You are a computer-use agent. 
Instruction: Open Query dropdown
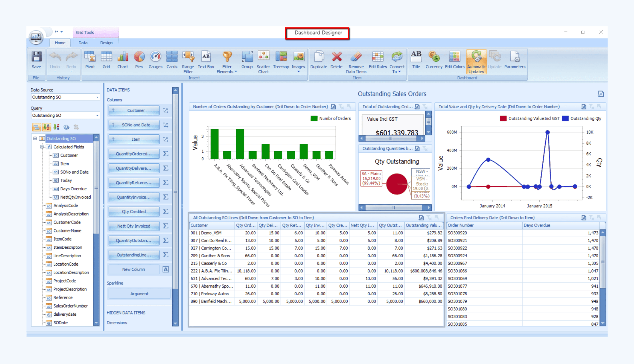pyautogui.click(x=97, y=115)
